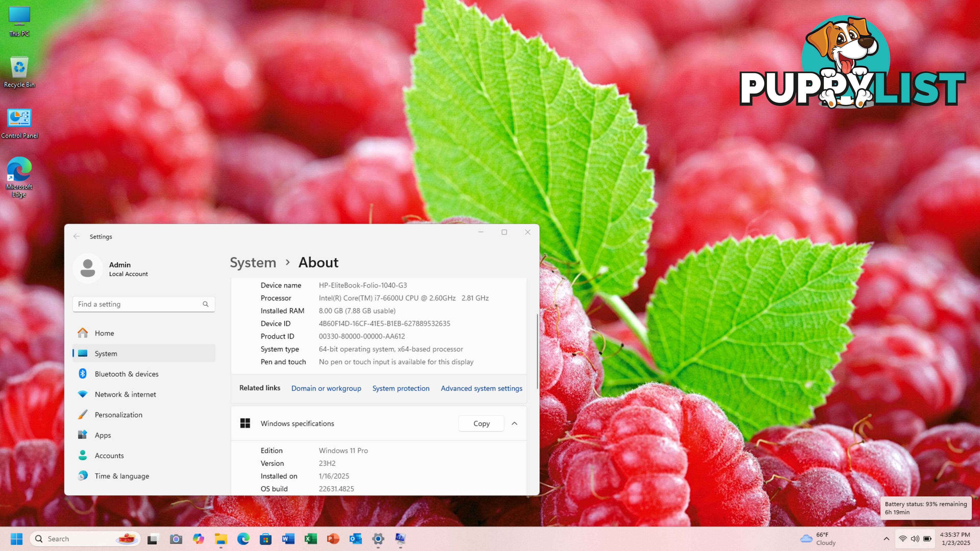Click the back arrow in Settings

pyautogui.click(x=77, y=236)
